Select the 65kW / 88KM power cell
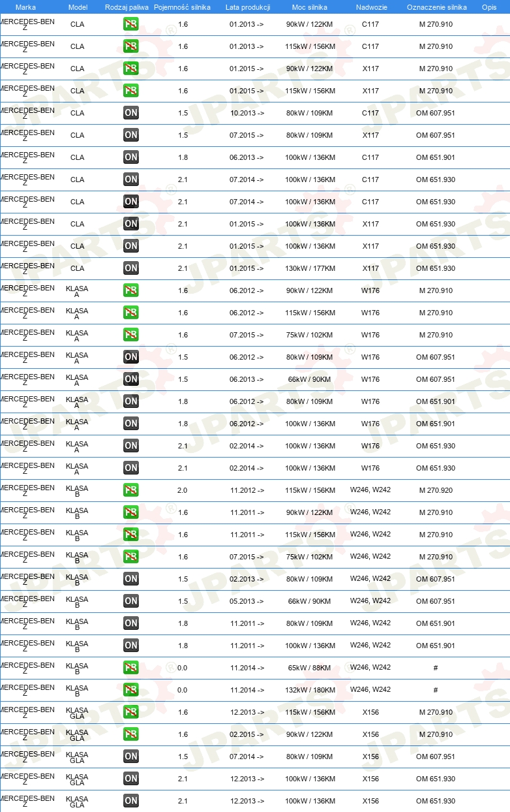 310,668
